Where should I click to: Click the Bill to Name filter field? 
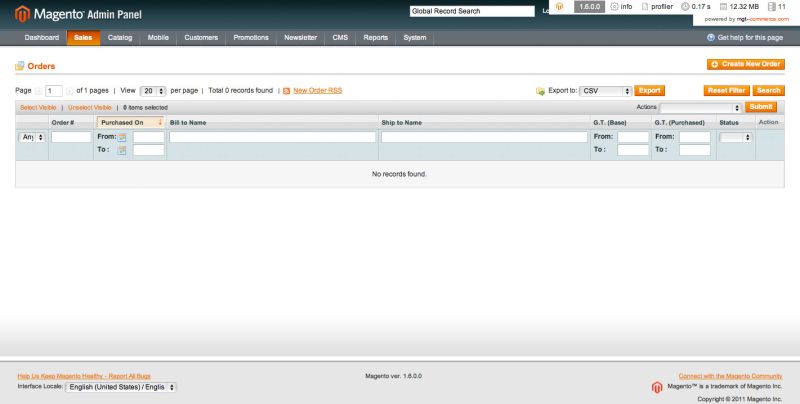tap(272, 137)
